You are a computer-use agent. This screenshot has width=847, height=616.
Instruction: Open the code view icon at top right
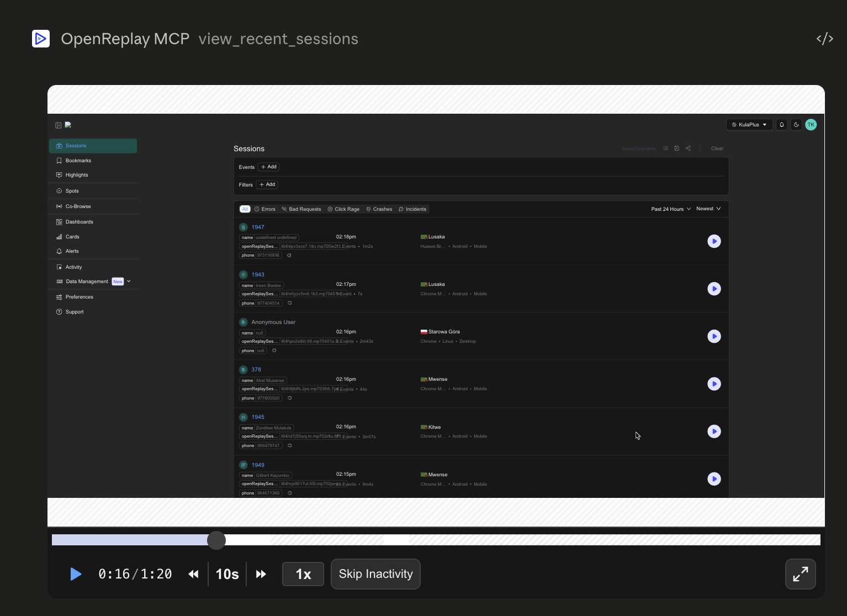tap(824, 39)
